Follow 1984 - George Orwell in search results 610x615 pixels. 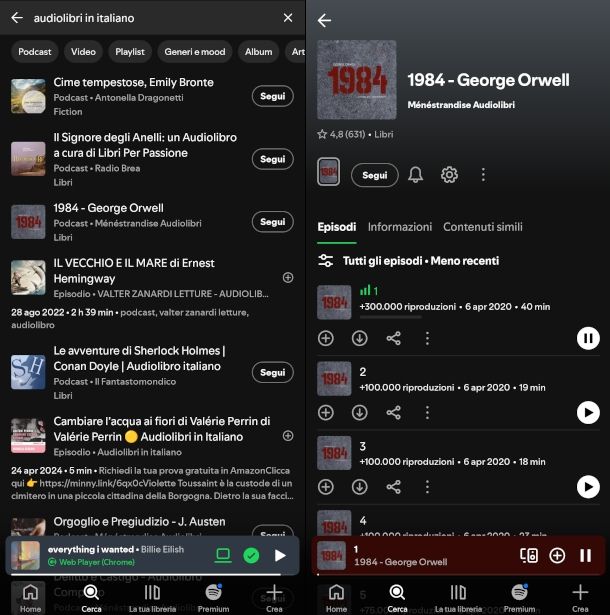coord(273,222)
